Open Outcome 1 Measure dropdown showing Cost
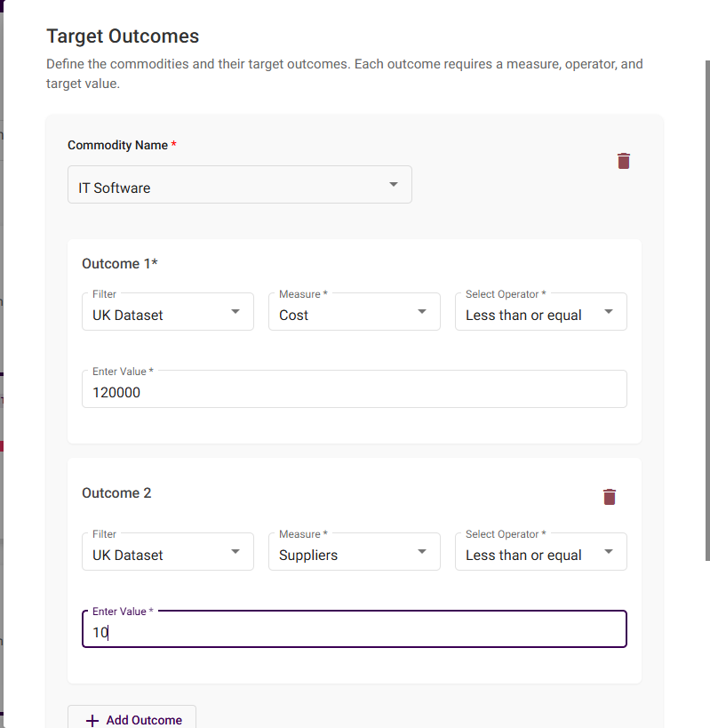The height and width of the screenshot is (728, 710). [355, 311]
